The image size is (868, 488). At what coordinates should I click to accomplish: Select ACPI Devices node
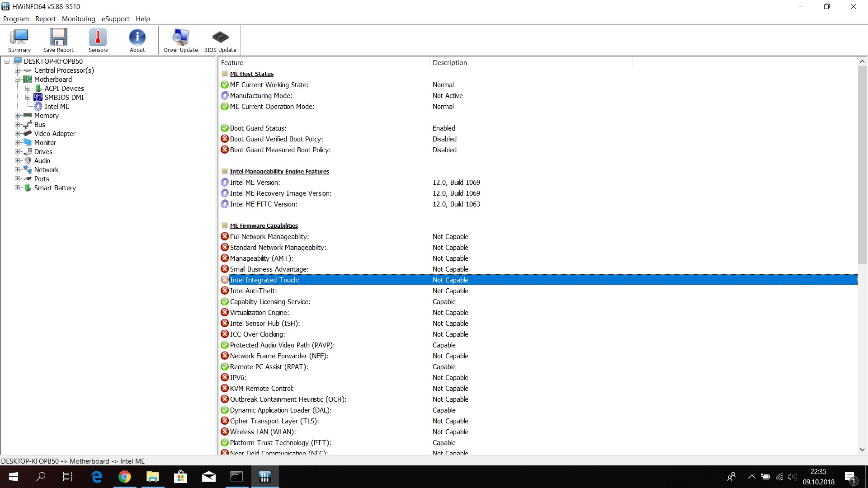point(64,89)
